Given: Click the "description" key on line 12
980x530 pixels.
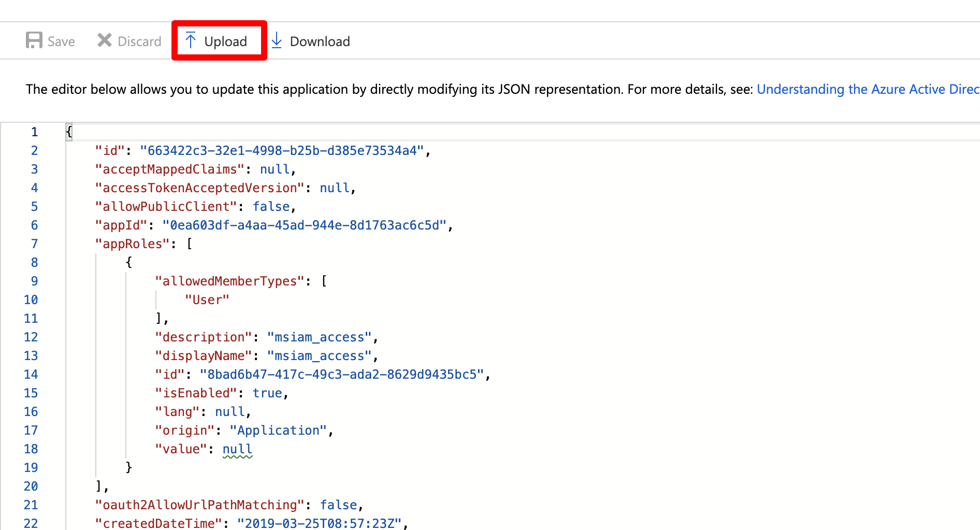Looking at the screenshot, I should point(204,337).
